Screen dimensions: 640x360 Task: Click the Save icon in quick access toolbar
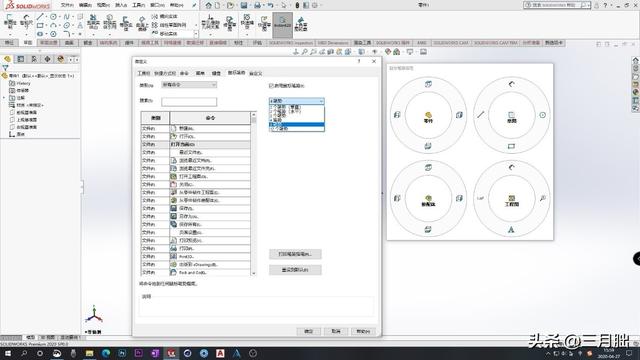[244, 5]
